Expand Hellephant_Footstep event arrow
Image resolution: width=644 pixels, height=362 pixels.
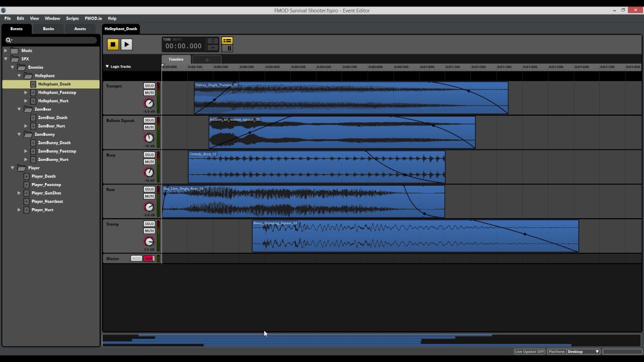click(26, 93)
